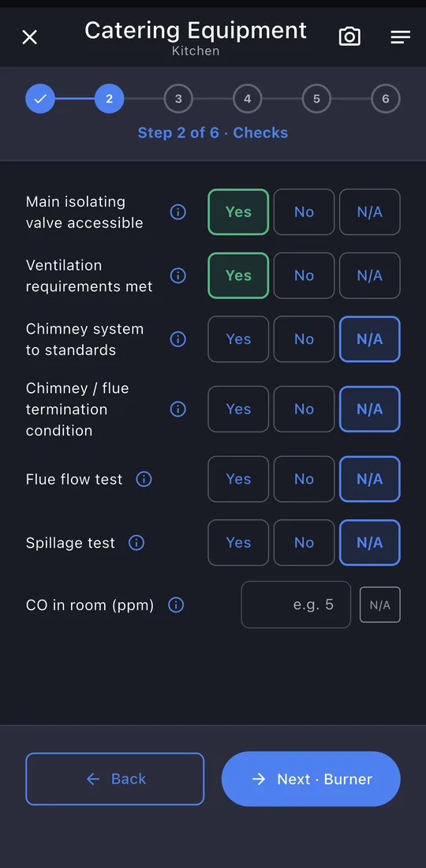Show info for Main isolating valve accessible

(x=177, y=212)
